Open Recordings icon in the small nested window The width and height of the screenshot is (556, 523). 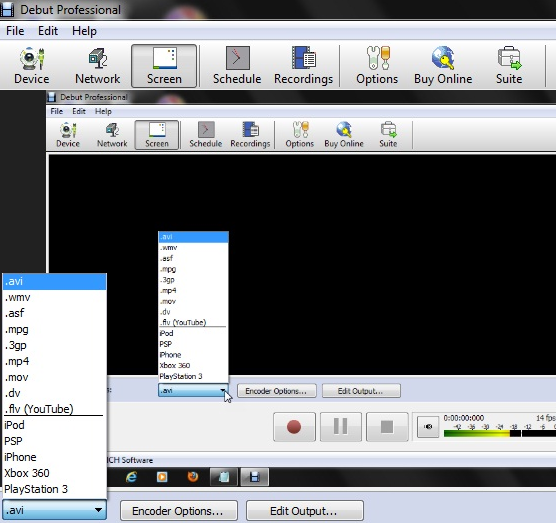(x=250, y=135)
